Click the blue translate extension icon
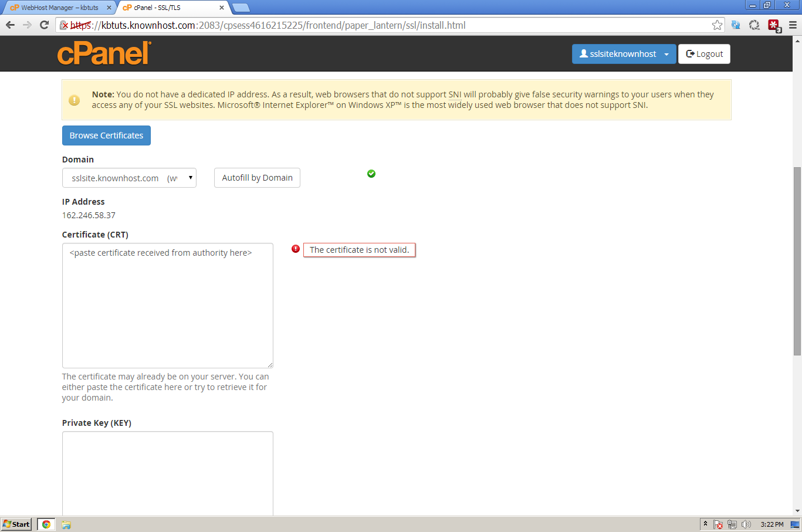 [x=736, y=25]
